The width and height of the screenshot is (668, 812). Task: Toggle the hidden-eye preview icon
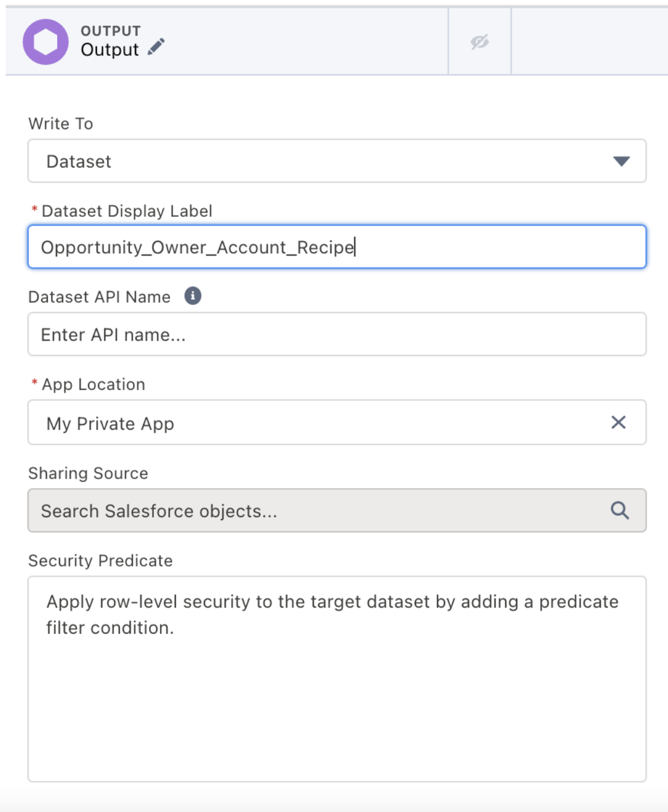[x=480, y=42]
